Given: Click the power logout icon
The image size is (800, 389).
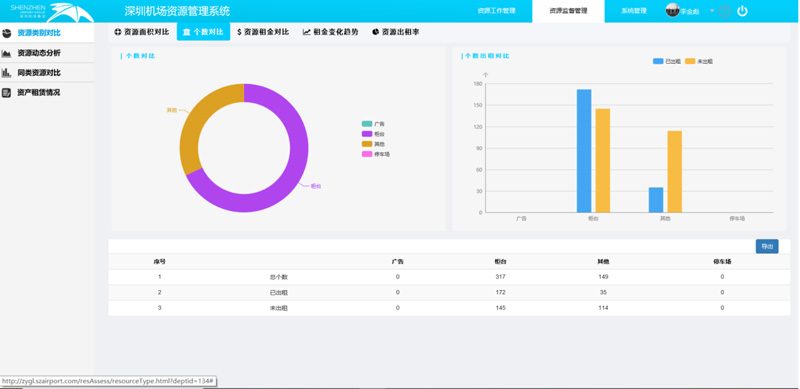Looking at the screenshot, I should click(x=742, y=11).
